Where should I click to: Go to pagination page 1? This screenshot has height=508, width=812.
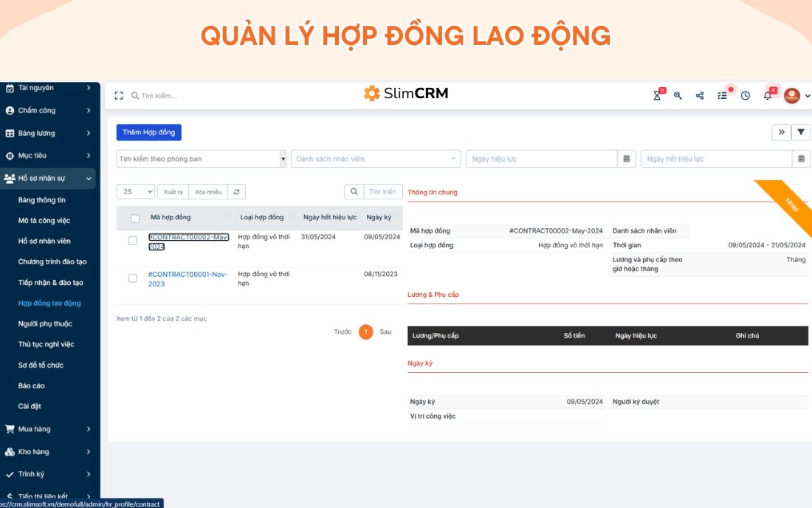click(365, 332)
